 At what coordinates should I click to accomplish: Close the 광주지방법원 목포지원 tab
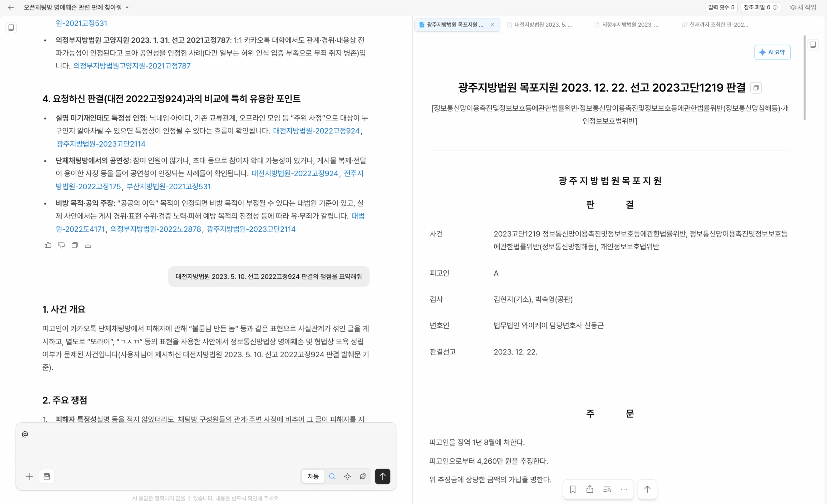coord(492,25)
